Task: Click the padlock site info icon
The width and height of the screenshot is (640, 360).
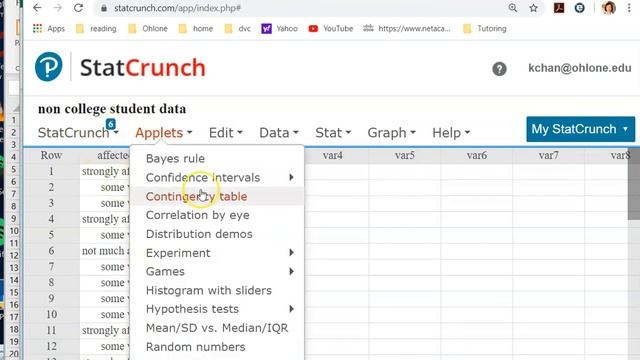Action: (x=104, y=8)
